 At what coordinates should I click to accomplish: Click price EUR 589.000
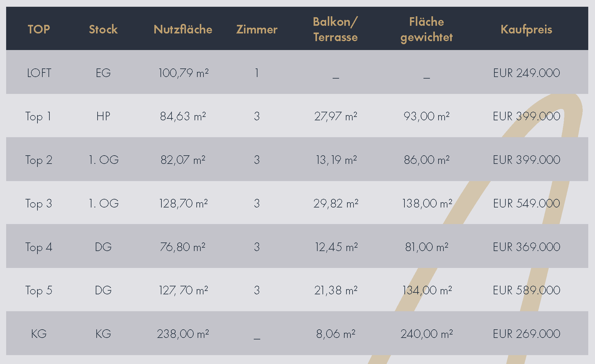click(x=526, y=290)
